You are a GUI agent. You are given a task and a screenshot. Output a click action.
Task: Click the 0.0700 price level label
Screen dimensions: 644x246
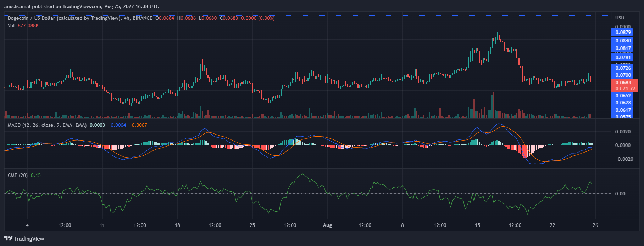(622, 75)
